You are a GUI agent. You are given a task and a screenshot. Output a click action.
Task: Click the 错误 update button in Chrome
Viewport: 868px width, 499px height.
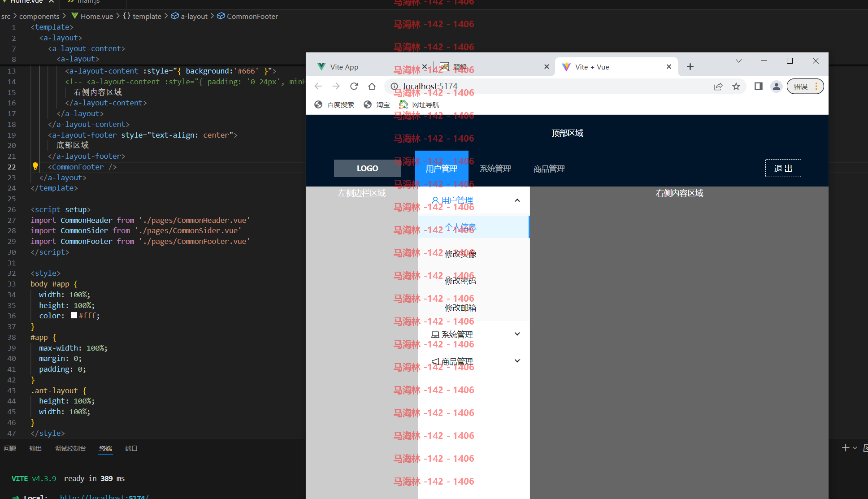click(805, 87)
